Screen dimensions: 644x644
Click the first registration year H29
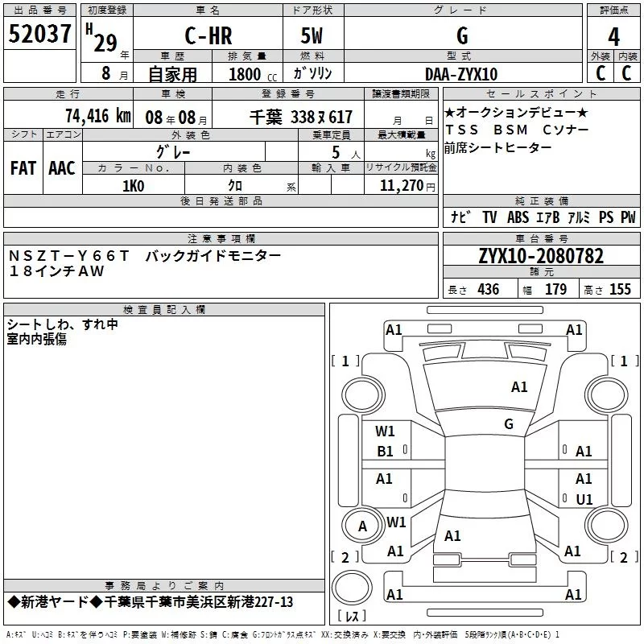(101, 38)
